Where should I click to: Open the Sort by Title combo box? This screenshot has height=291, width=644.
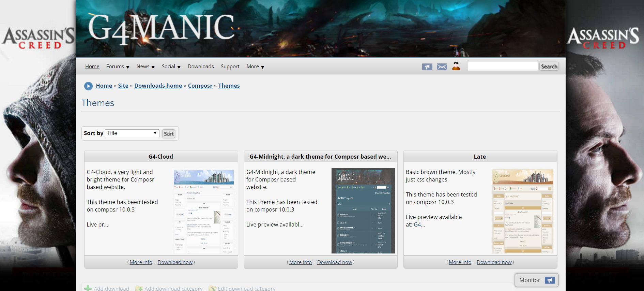click(x=132, y=133)
